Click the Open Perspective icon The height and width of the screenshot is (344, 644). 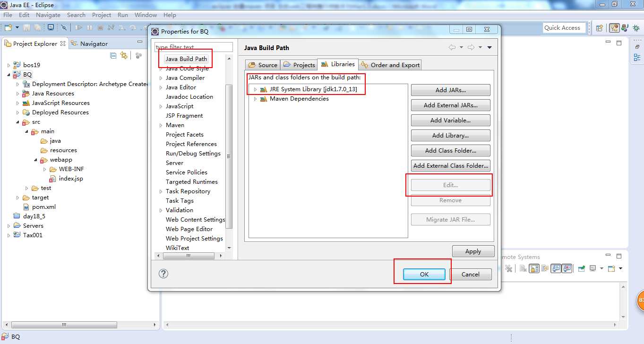[600, 28]
